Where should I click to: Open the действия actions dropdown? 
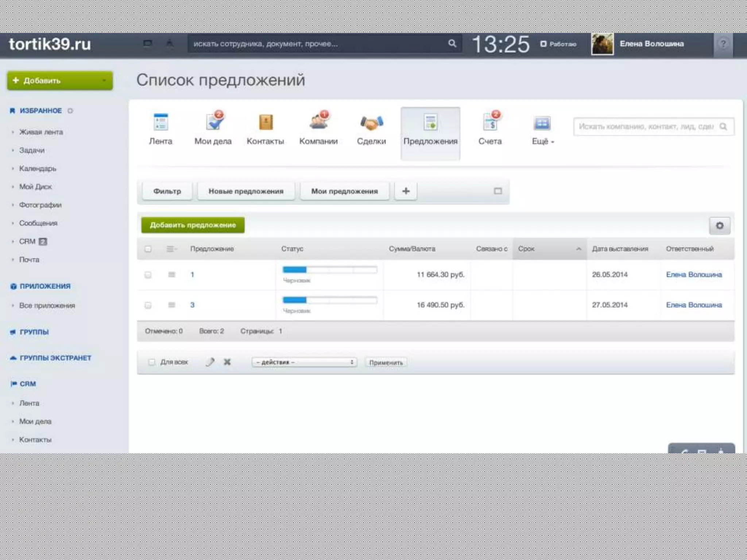(304, 362)
